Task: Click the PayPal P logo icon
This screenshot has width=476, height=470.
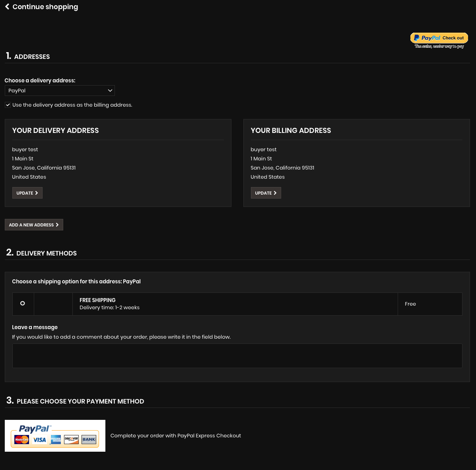Action: (417, 38)
